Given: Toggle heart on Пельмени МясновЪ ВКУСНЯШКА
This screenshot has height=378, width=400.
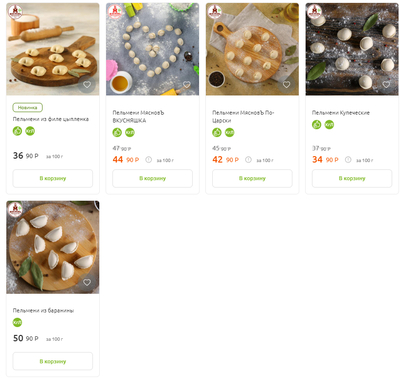Looking at the screenshot, I should (x=187, y=85).
